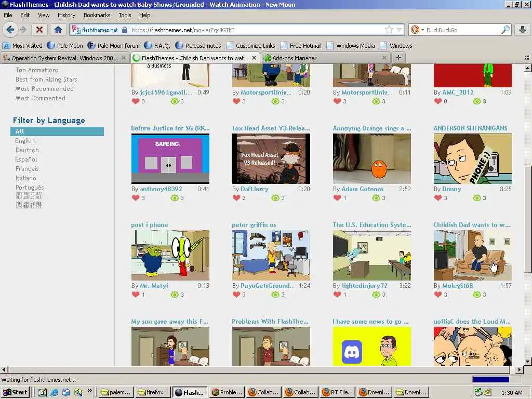Go forward with the forward arrow
Screen dimensions: 532x399
(x=23, y=30)
